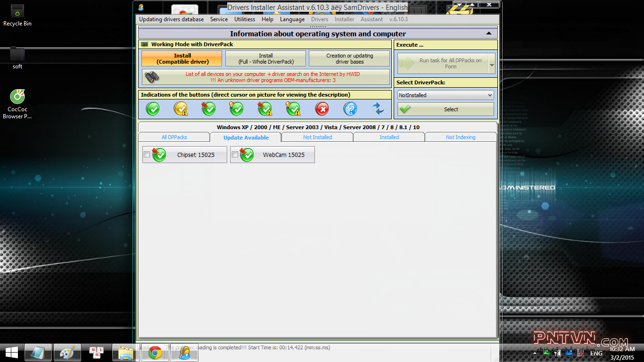
Task: Click the blue question mark indicator icon
Action: click(350, 109)
